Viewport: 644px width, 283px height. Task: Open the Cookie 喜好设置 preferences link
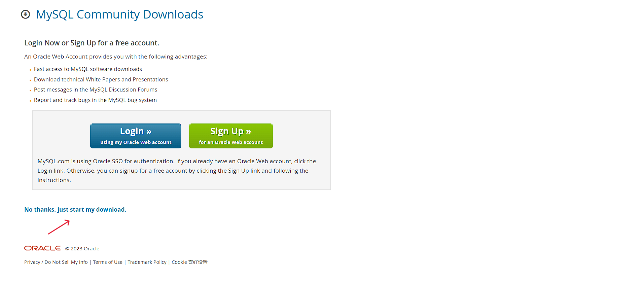click(190, 262)
